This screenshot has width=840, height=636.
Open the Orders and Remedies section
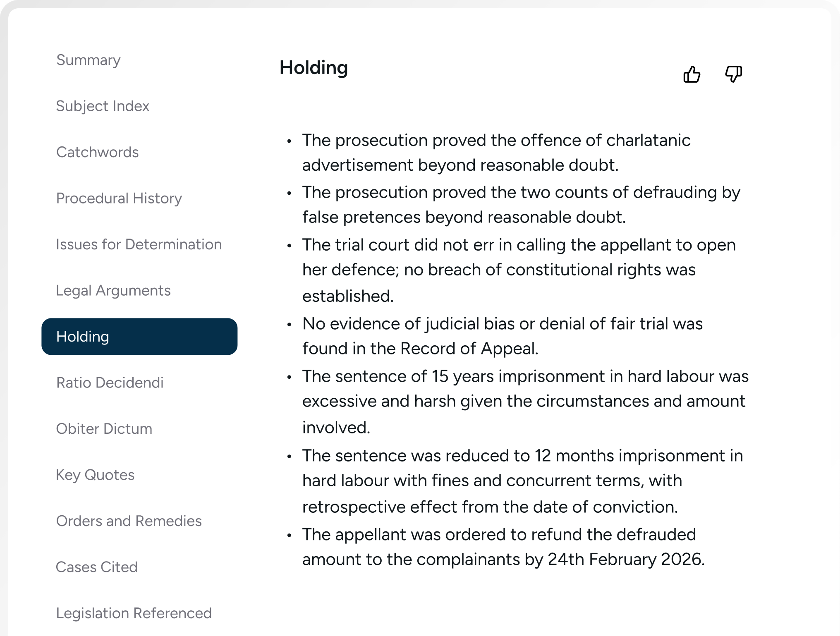pyautogui.click(x=129, y=521)
